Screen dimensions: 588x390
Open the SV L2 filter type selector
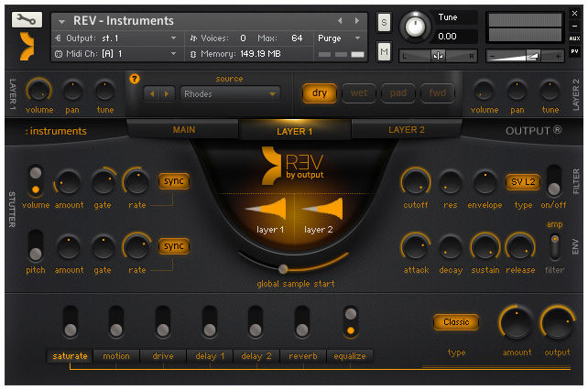523,182
